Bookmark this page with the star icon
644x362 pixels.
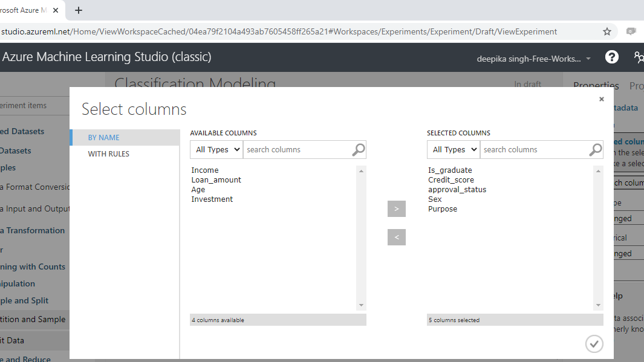click(x=607, y=31)
